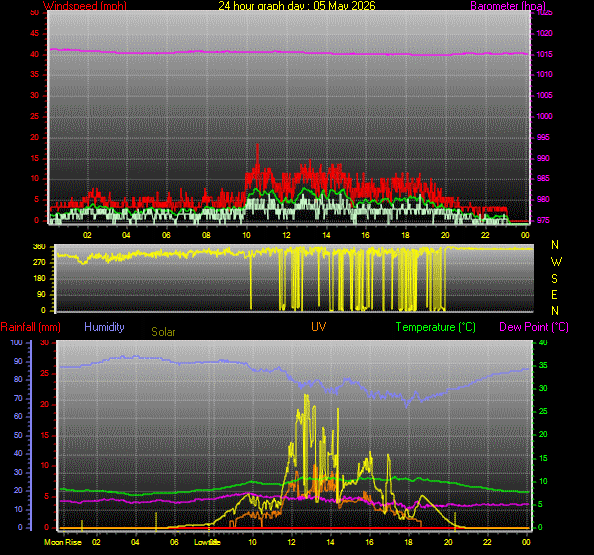Click wind speed axis value 25
594x555 pixels.
pos(34,116)
